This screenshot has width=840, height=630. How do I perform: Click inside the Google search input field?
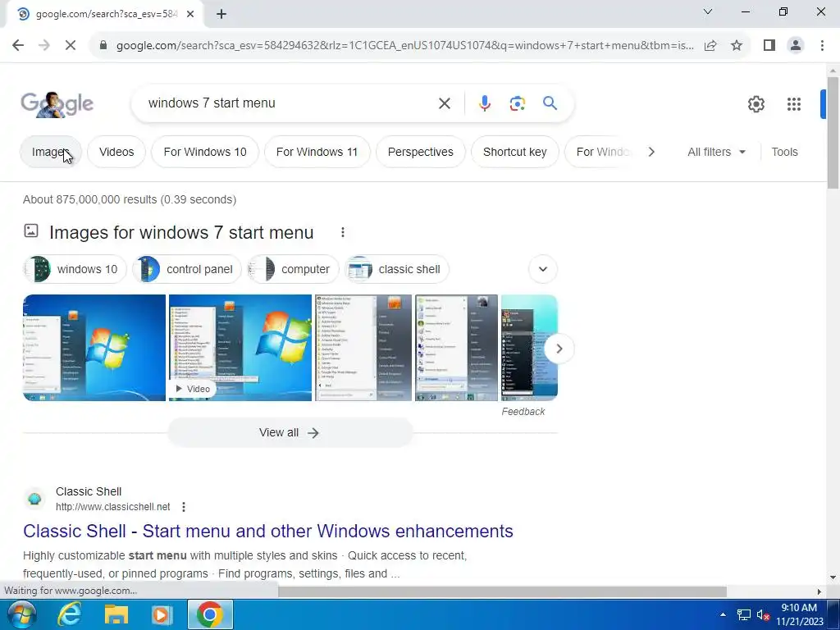[290, 103]
